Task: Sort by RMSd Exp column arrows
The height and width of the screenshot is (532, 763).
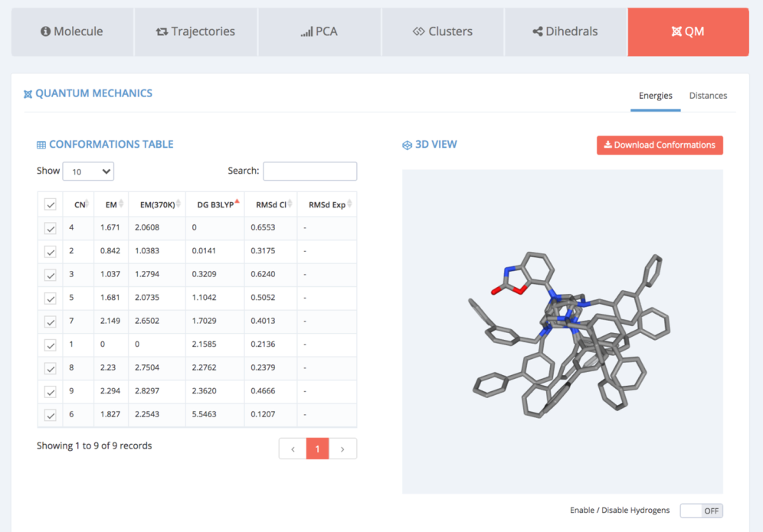Action: click(349, 204)
